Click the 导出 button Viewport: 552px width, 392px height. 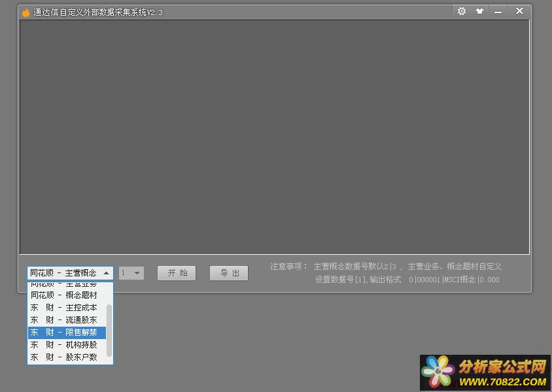click(229, 273)
